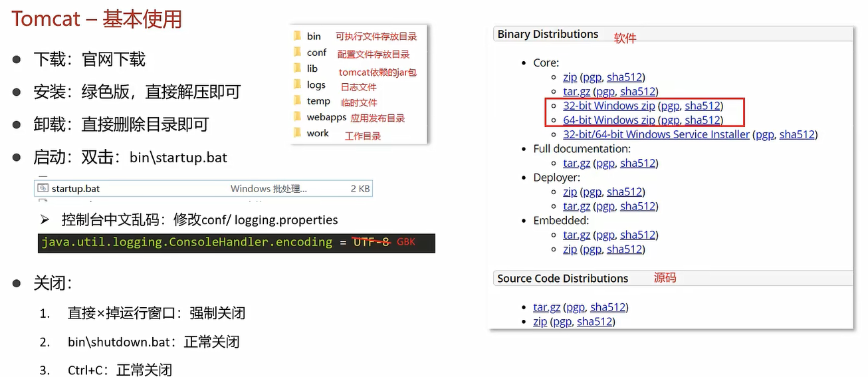Download the Source Code tar.gz
Screen dimensions: 868x377
(546, 307)
